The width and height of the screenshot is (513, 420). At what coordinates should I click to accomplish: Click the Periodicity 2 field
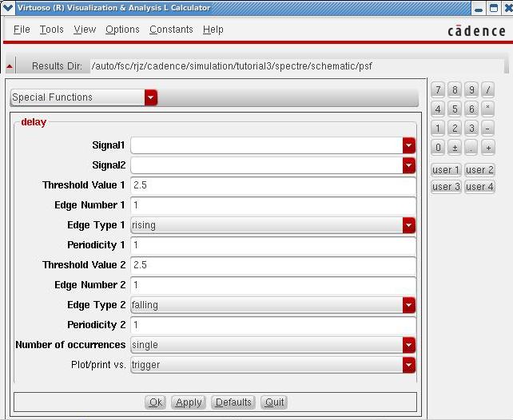[x=273, y=325]
